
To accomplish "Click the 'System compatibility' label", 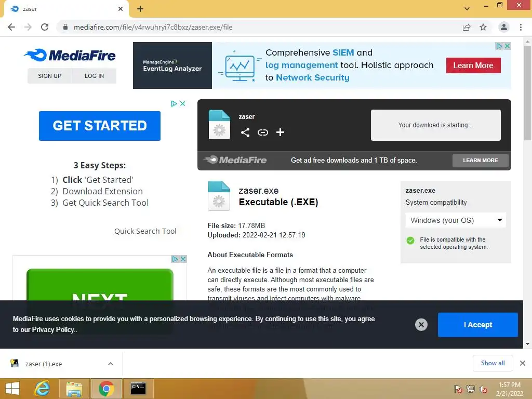I will (436, 202).
